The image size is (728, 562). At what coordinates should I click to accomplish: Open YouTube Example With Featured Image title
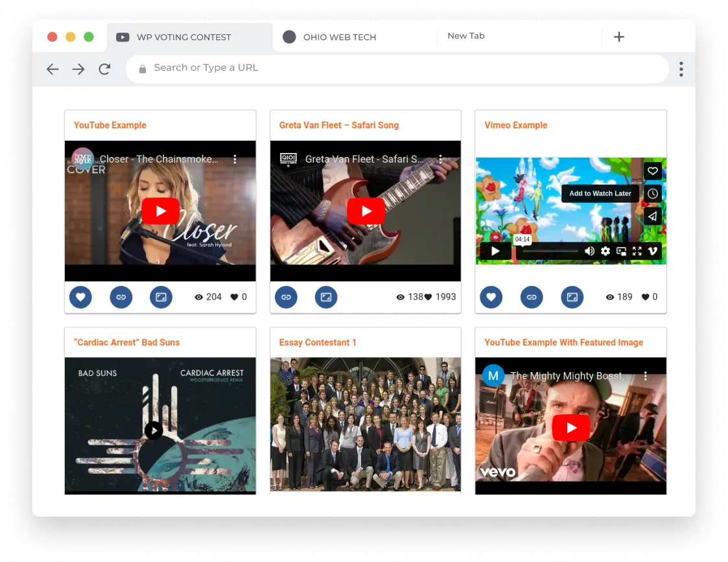(563, 342)
